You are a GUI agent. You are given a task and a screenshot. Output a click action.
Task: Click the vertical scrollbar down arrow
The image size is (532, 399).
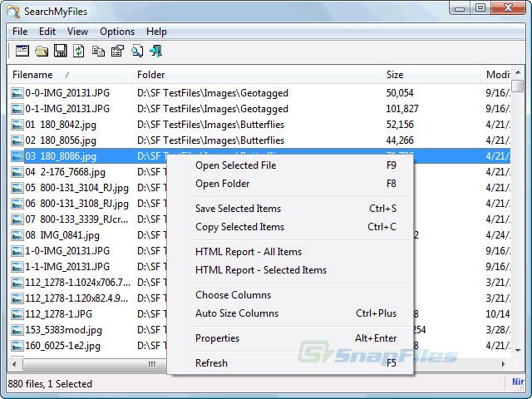(518, 351)
